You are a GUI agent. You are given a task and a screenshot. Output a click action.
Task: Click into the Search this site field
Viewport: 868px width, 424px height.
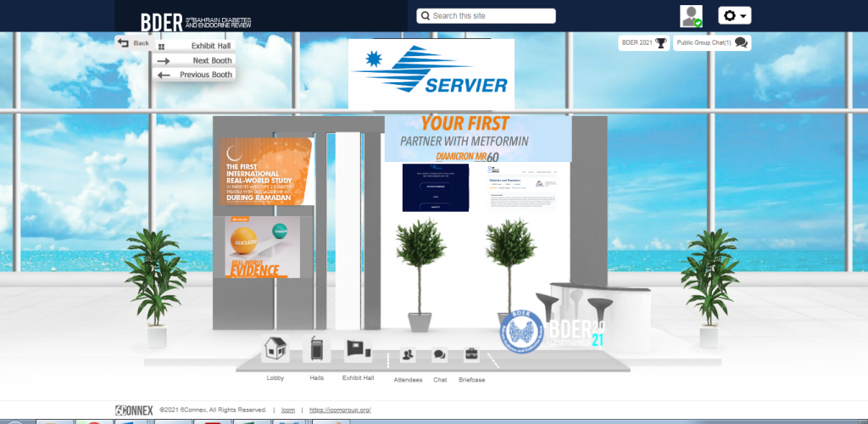coord(492,16)
